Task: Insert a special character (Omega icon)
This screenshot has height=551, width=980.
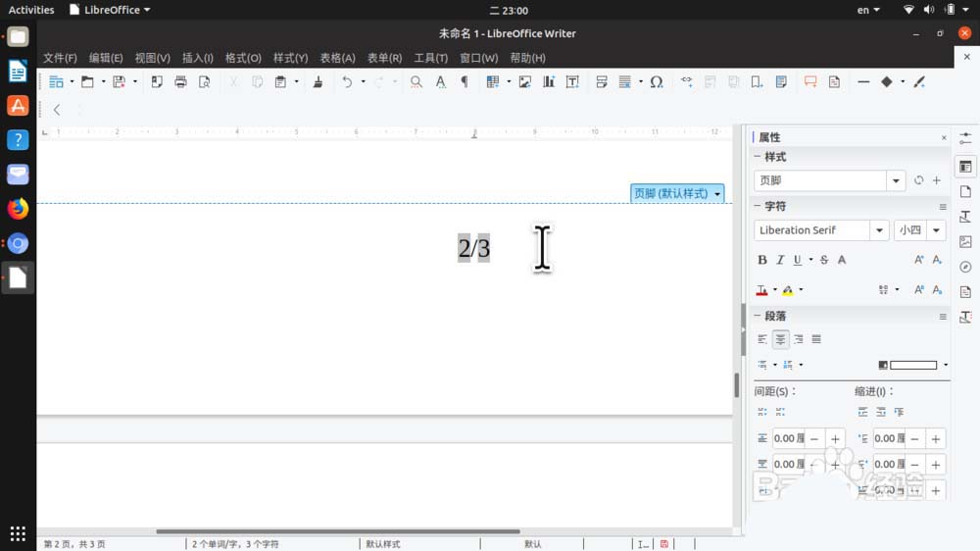Action: 657,82
